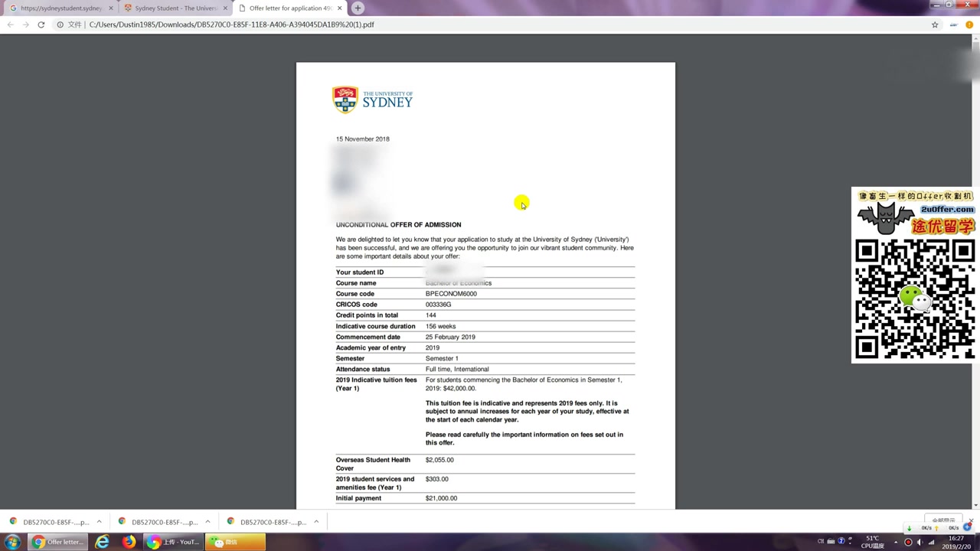980x551 pixels.
Task: Click the Full time, International attendance value
Action: pyautogui.click(x=457, y=369)
